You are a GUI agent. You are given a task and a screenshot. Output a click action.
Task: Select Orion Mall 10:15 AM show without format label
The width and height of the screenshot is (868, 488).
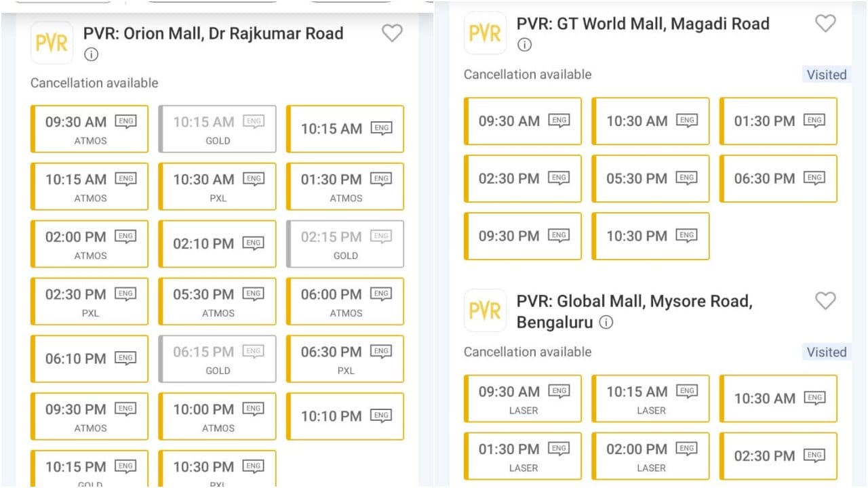tap(345, 129)
